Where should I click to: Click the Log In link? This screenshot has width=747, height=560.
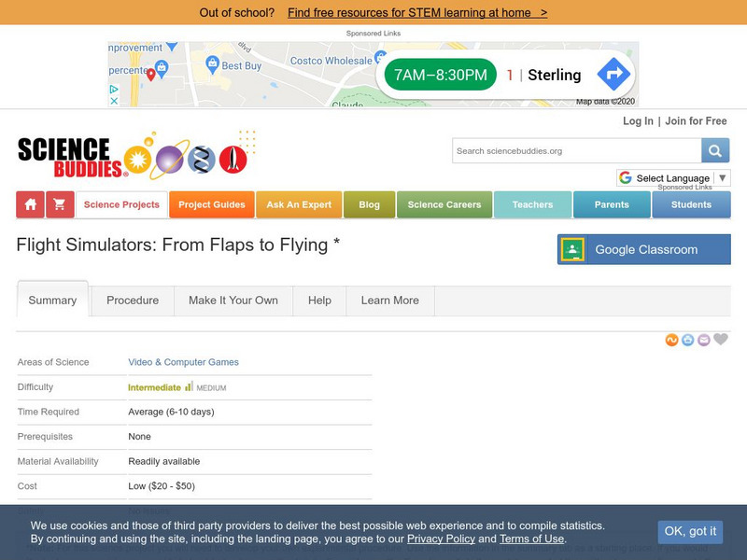[638, 121]
